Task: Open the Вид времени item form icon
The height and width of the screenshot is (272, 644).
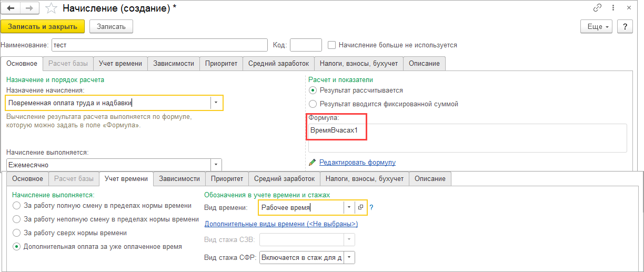Action: click(x=361, y=208)
